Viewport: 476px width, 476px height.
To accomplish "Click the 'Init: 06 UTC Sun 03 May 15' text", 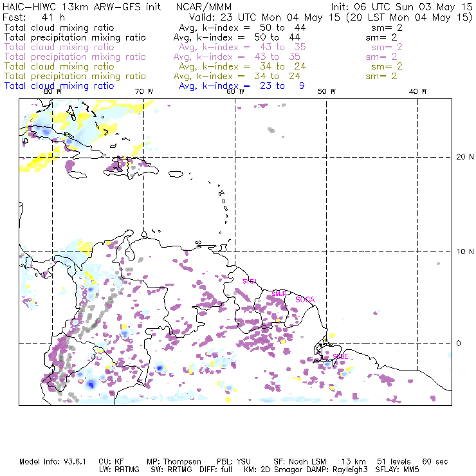I will 401,7.
